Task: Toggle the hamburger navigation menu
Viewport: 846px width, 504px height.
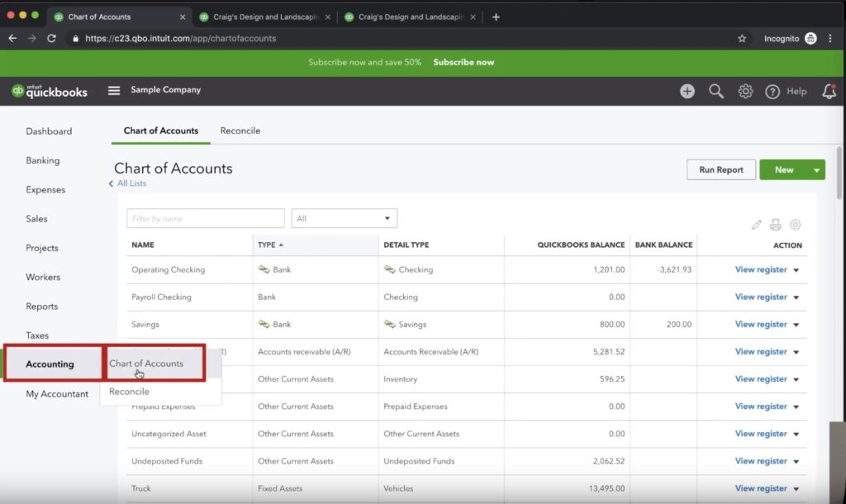Action: coord(114,90)
